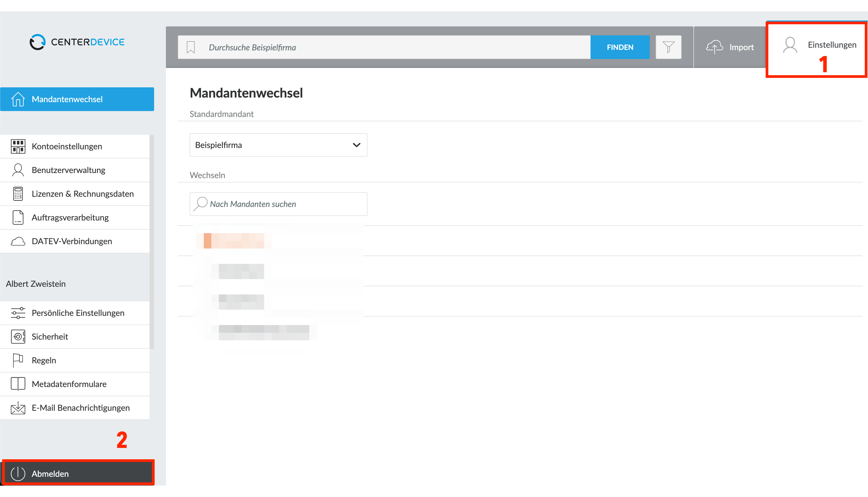The width and height of the screenshot is (868, 497).
Task: Click the Abmelden power icon
Action: tap(18, 474)
